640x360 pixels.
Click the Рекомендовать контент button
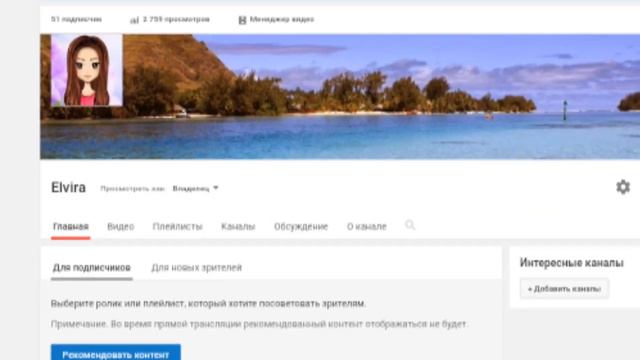click(116, 353)
